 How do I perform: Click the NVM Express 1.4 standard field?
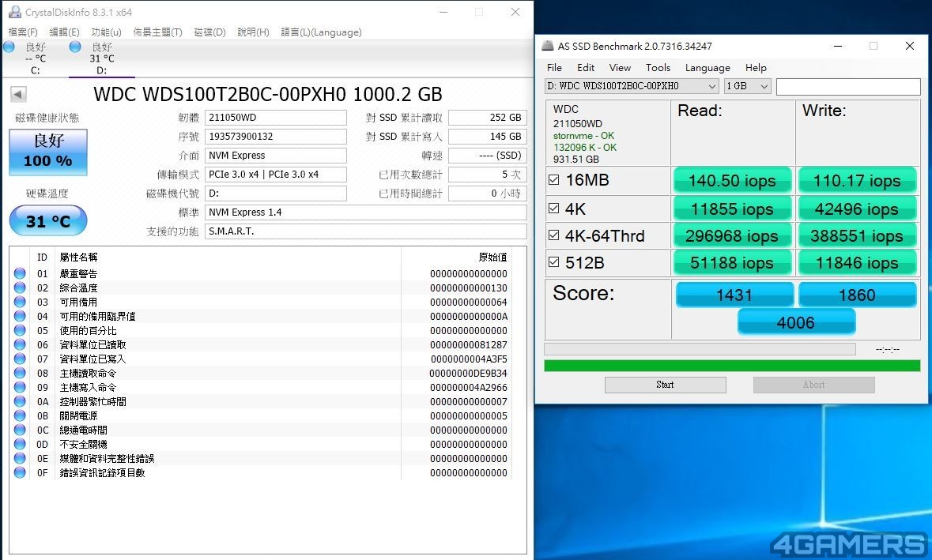click(366, 212)
